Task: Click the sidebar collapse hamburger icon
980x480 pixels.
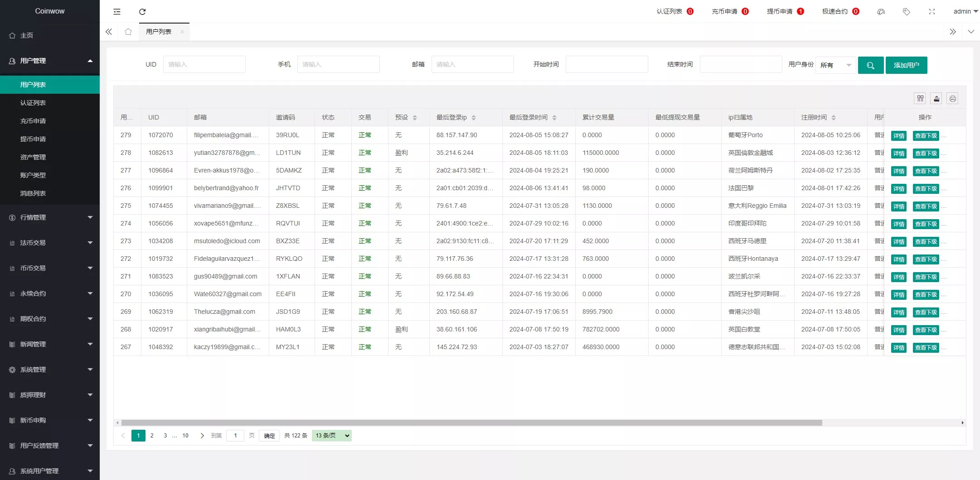Action: [117, 12]
